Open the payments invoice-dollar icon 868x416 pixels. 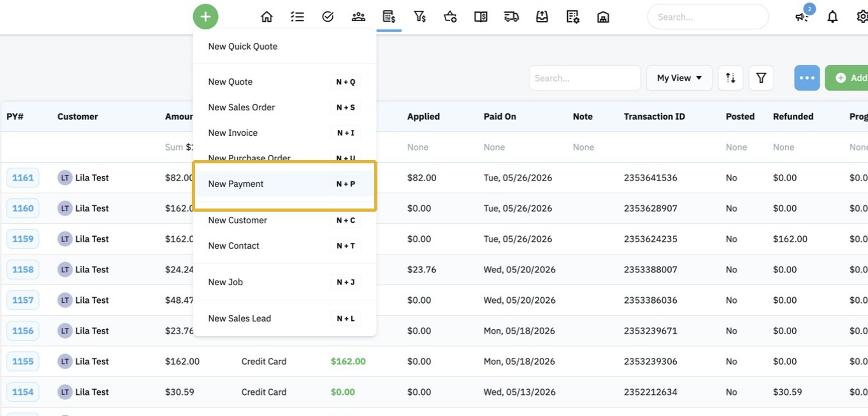click(389, 17)
